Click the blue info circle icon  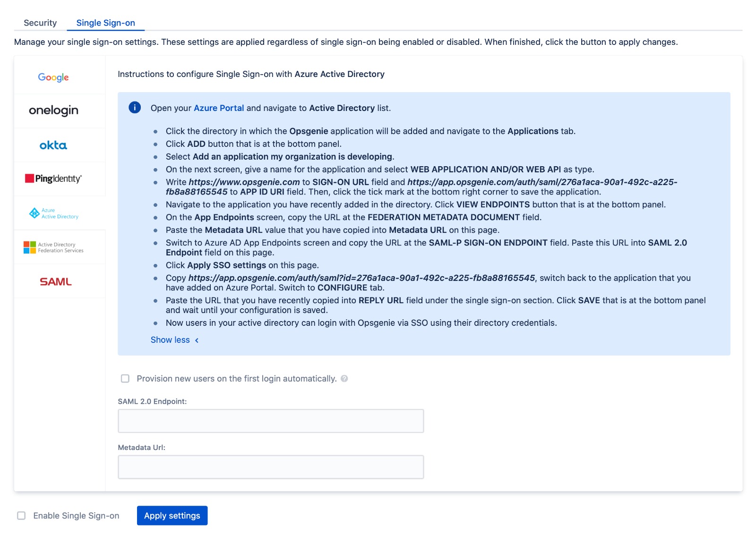[x=135, y=108]
